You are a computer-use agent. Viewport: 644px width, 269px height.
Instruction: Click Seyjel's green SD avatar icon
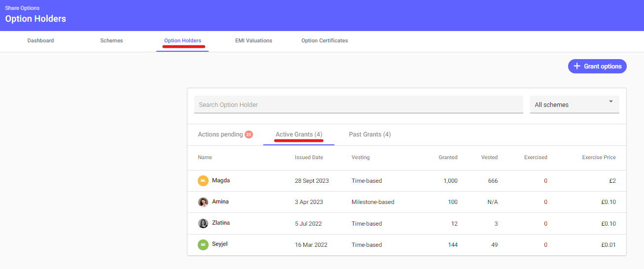203,244
